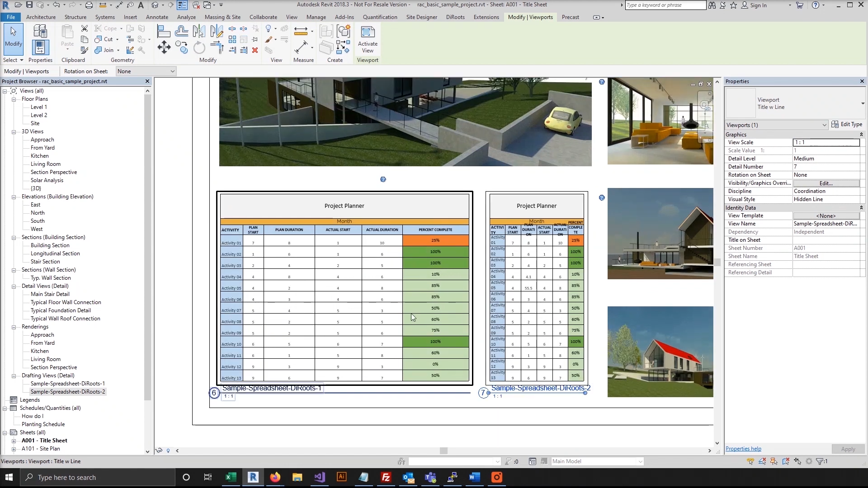Select the Align tool in the Modify panel
The image size is (868, 488).
point(164,32)
